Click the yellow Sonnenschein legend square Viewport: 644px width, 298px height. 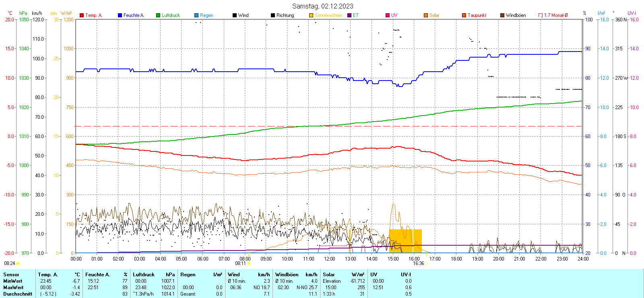coord(311,15)
